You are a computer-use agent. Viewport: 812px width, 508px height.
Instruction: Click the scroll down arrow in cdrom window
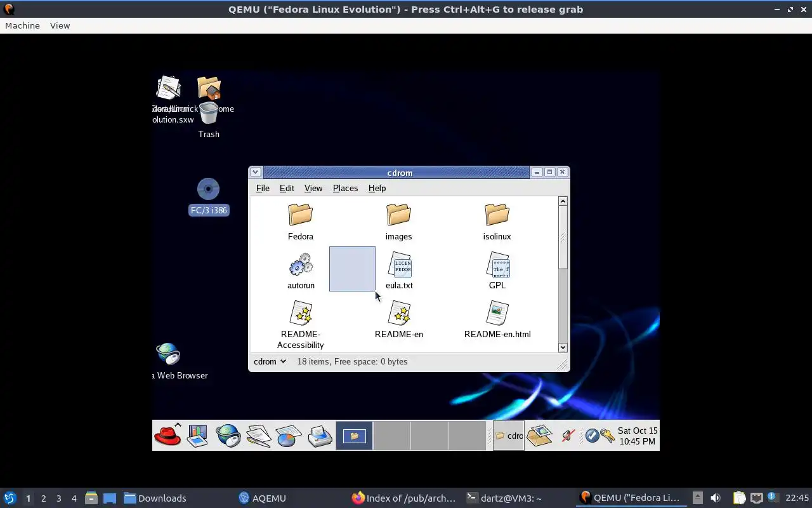tap(563, 347)
